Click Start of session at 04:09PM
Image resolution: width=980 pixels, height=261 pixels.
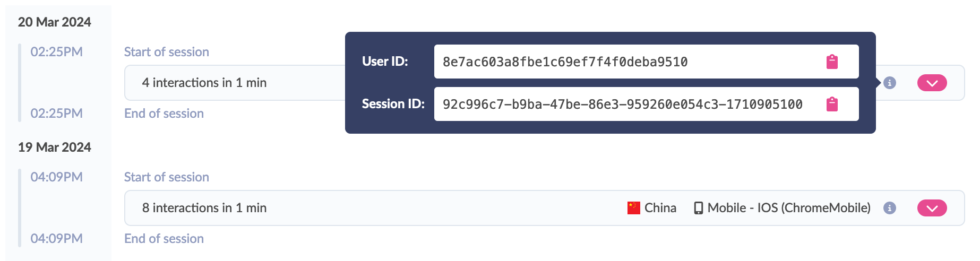pos(167,177)
